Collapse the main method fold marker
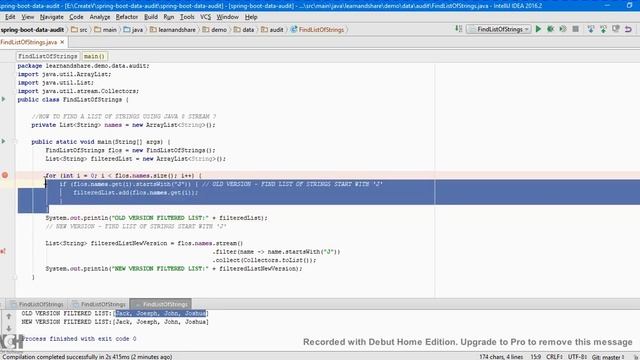The height and width of the screenshot is (360, 640). [x=15, y=141]
